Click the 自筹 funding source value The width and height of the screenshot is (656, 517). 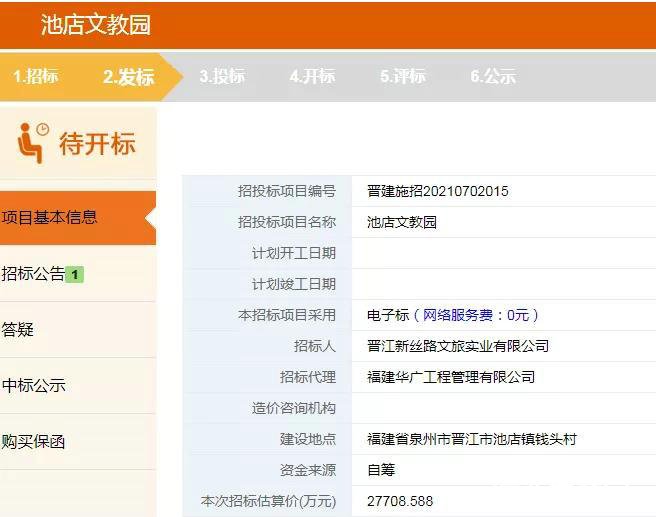(x=381, y=470)
